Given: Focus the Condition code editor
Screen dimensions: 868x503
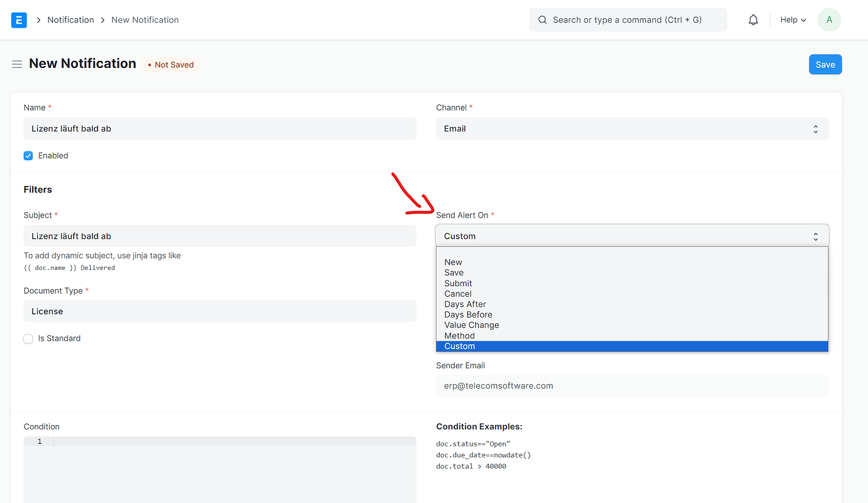Looking at the screenshot, I should click(220, 470).
